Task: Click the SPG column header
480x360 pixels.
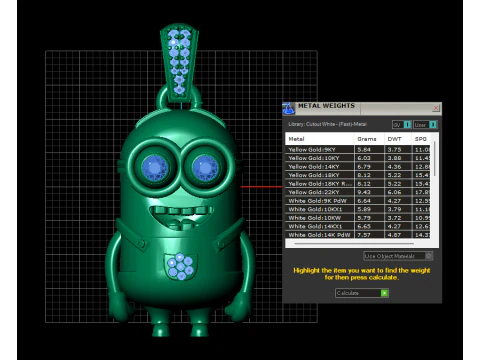Action: [x=421, y=139]
